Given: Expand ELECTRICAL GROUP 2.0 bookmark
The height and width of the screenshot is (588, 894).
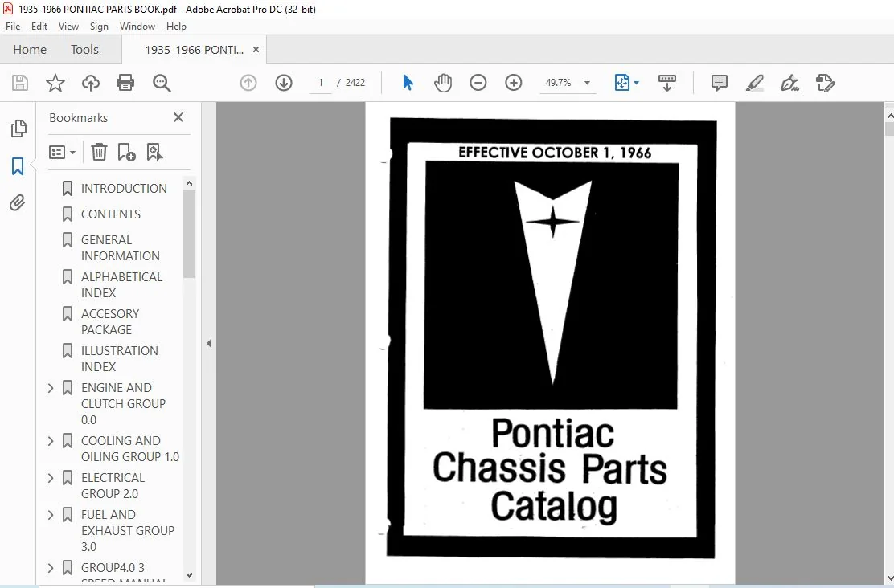Looking at the screenshot, I should tap(51, 478).
